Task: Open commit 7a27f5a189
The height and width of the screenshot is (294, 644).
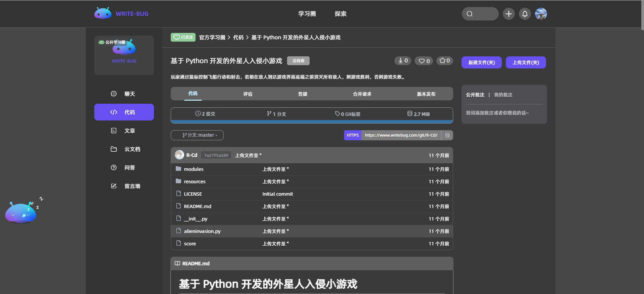Action: [x=216, y=155]
